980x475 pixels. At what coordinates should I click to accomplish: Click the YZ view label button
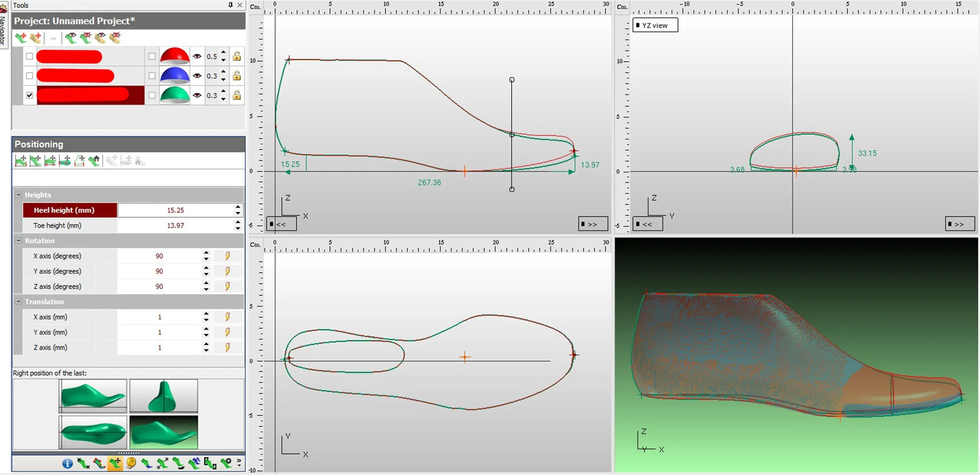(x=655, y=25)
